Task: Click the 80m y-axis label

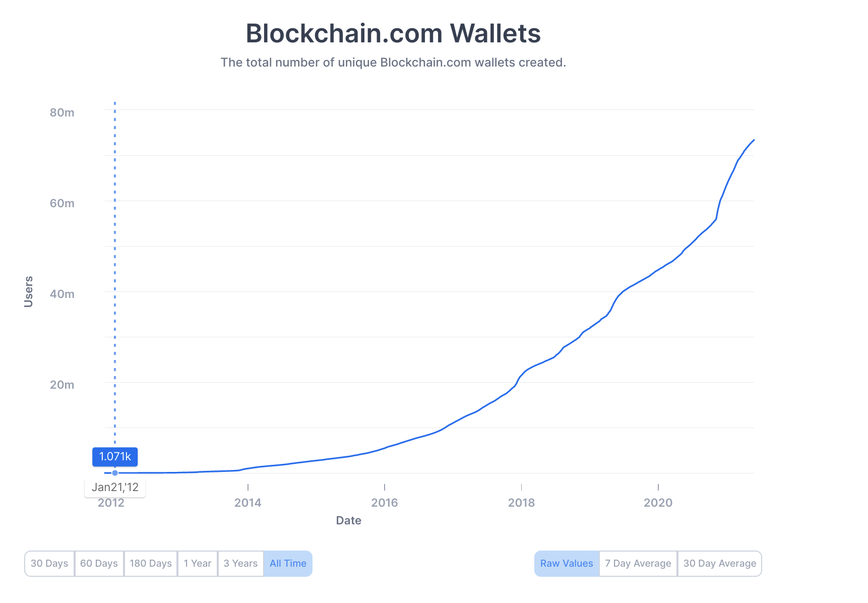Action: [x=62, y=112]
